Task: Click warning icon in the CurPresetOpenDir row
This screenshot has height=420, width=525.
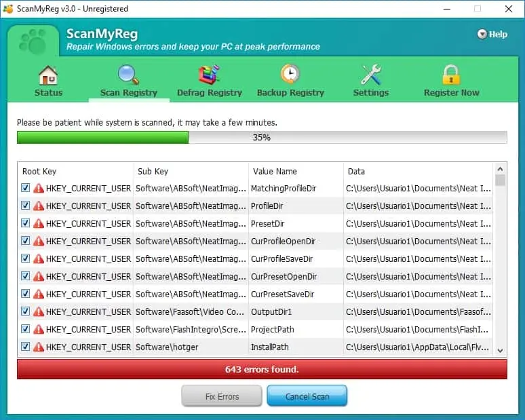Action: pos(39,276)
